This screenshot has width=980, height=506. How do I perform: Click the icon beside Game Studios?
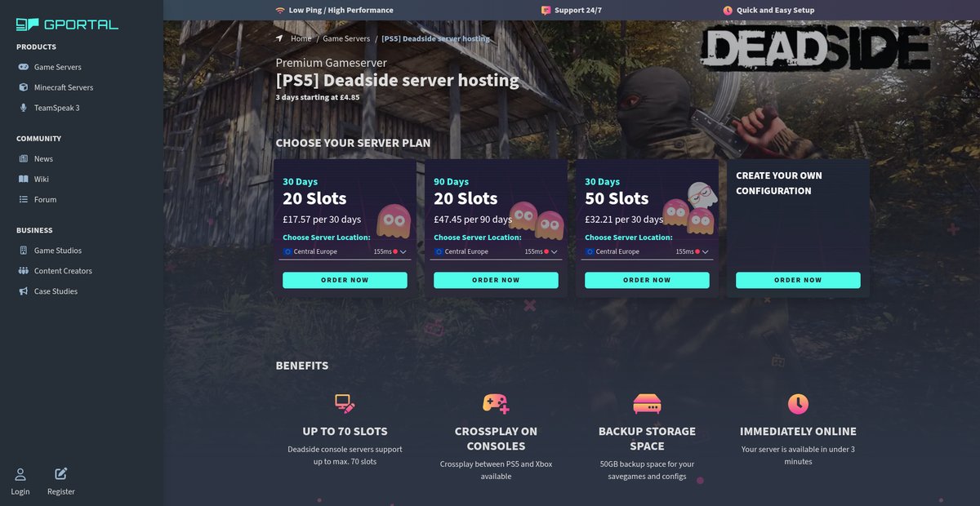(24, 251)
